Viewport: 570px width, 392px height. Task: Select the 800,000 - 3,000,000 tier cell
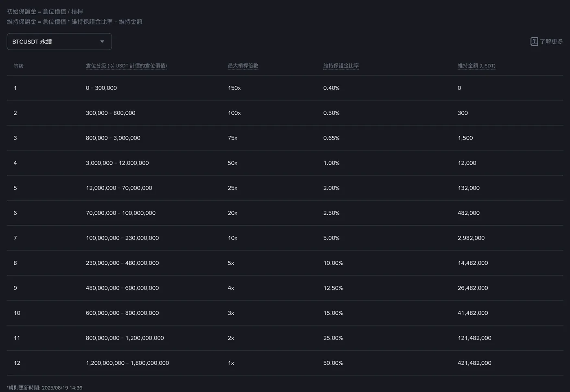tap(113, 138)
